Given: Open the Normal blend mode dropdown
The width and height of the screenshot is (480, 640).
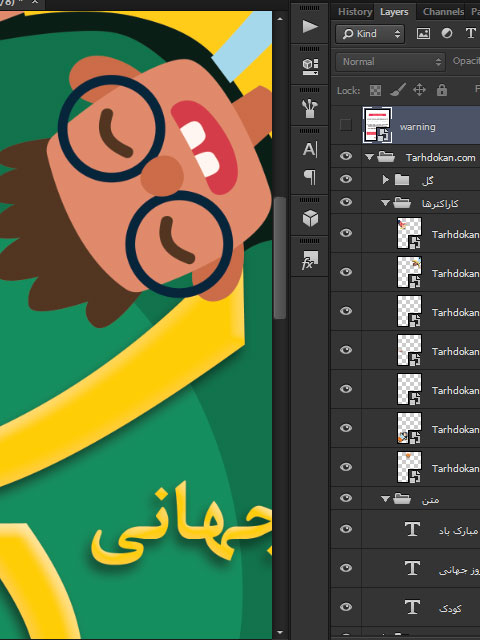Looking at the screenshot, I should click(390, 62).
